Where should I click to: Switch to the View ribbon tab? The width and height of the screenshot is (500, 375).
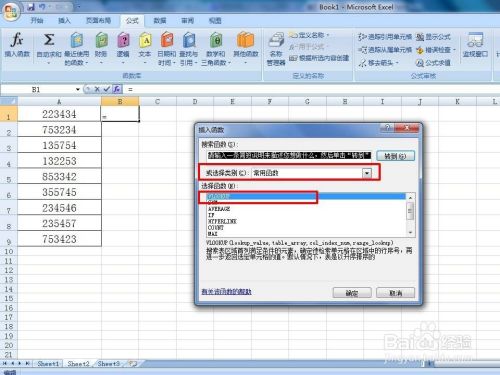pos(215,21)
